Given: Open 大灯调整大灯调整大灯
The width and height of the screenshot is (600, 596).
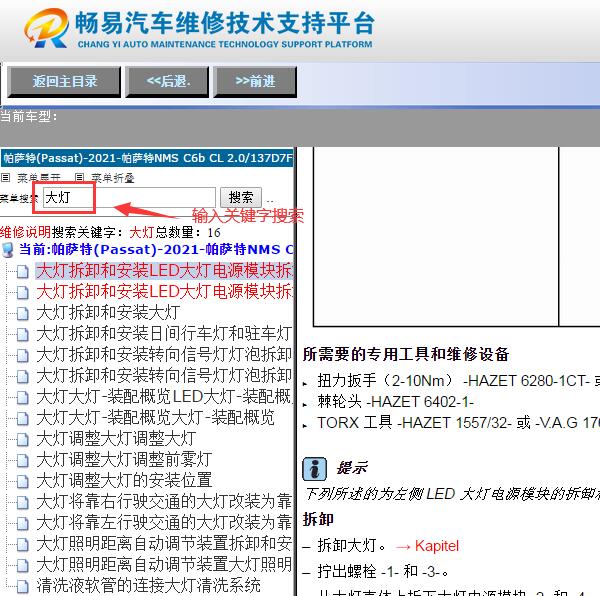Looking at the screenshot, I should point(116,439).
